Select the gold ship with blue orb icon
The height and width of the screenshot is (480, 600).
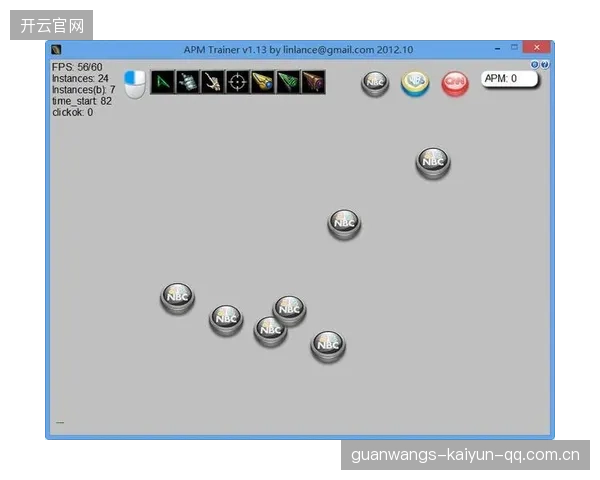pos(263,82)
